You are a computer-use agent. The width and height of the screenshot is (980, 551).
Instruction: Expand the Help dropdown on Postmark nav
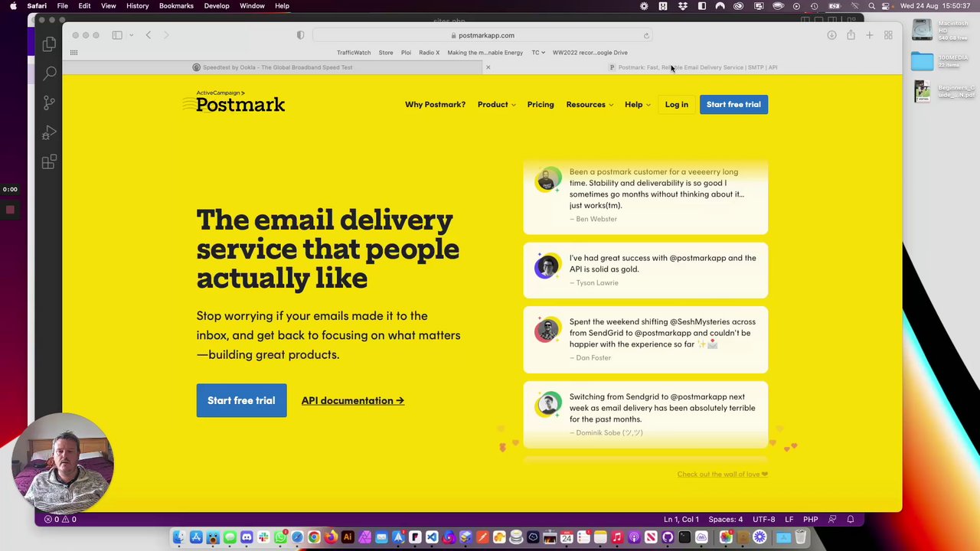(x=637, y=105)
